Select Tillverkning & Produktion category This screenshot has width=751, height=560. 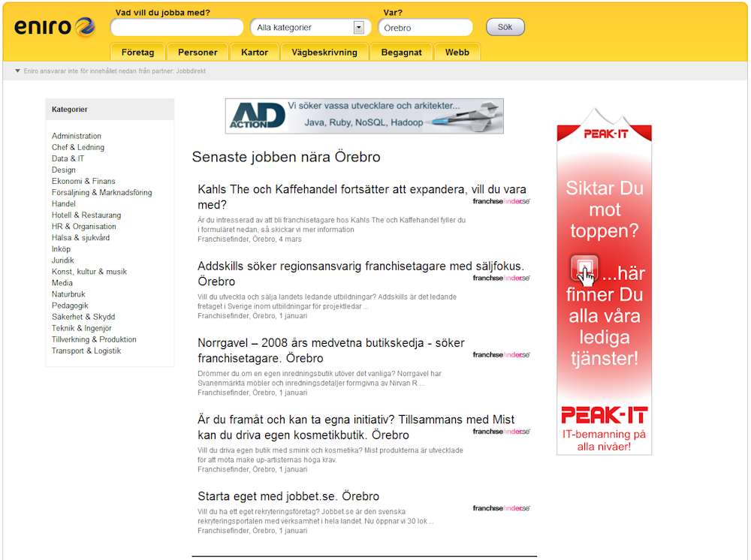(94, 339)
